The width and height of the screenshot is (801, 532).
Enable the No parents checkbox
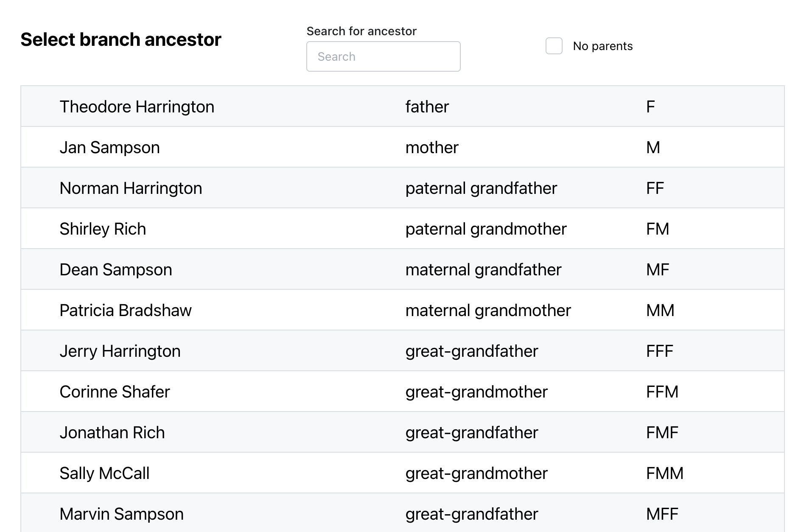(x=554, y=46)
